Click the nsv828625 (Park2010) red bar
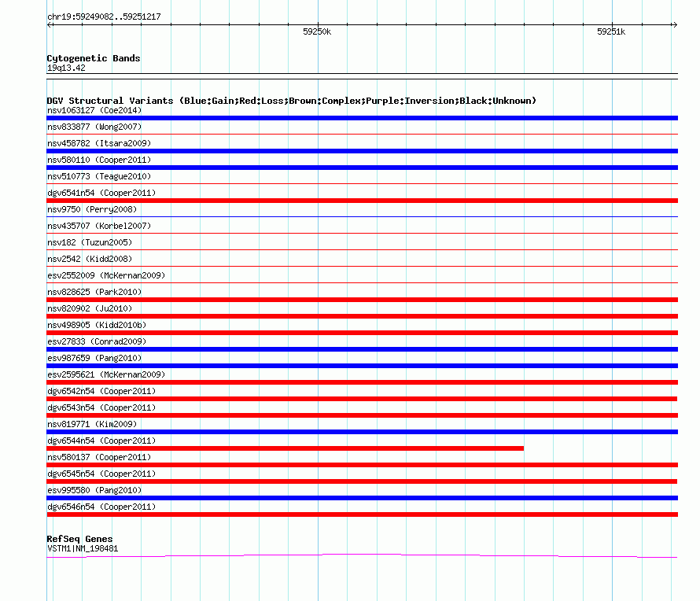The height and width of the screenshot is (601, 700). [362, 300]
